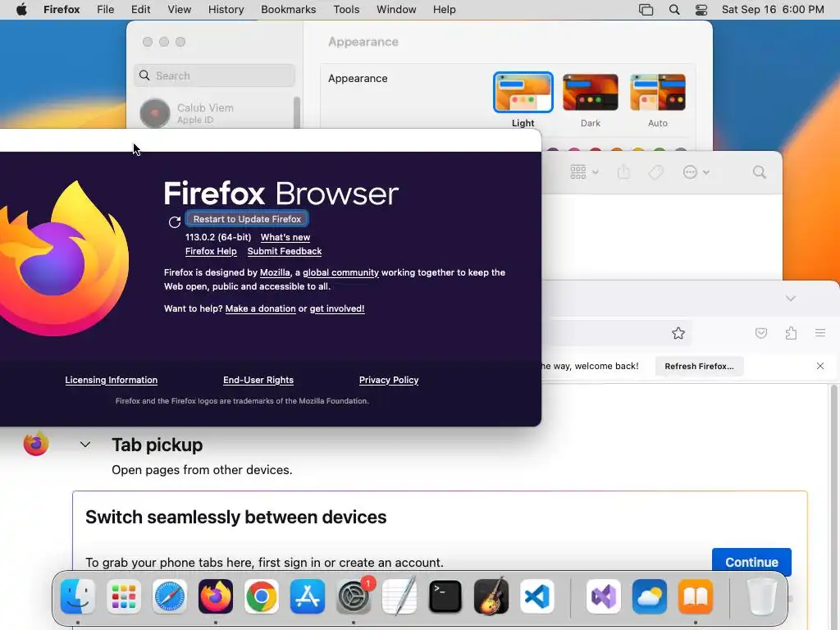This screenshot has height=630, width=840.
Task: Open TextEdit from the Dock
Action: (x=399, y=596)
